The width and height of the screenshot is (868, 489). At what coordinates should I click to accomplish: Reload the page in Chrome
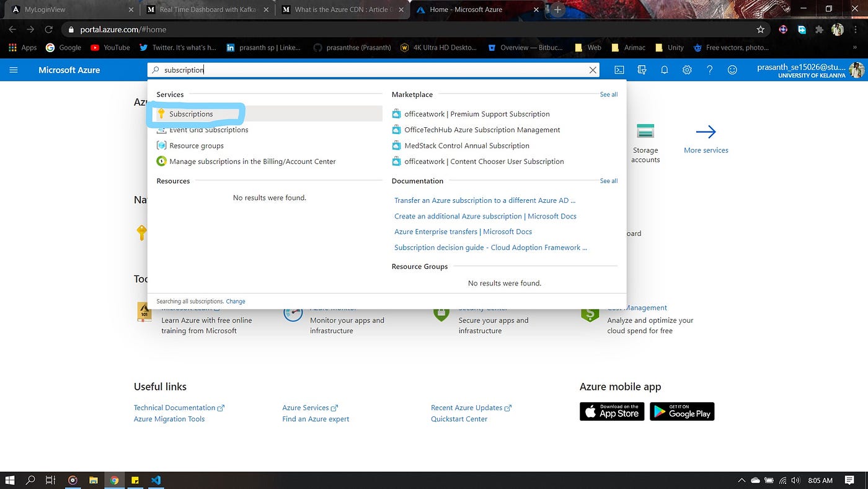(48, 29)
